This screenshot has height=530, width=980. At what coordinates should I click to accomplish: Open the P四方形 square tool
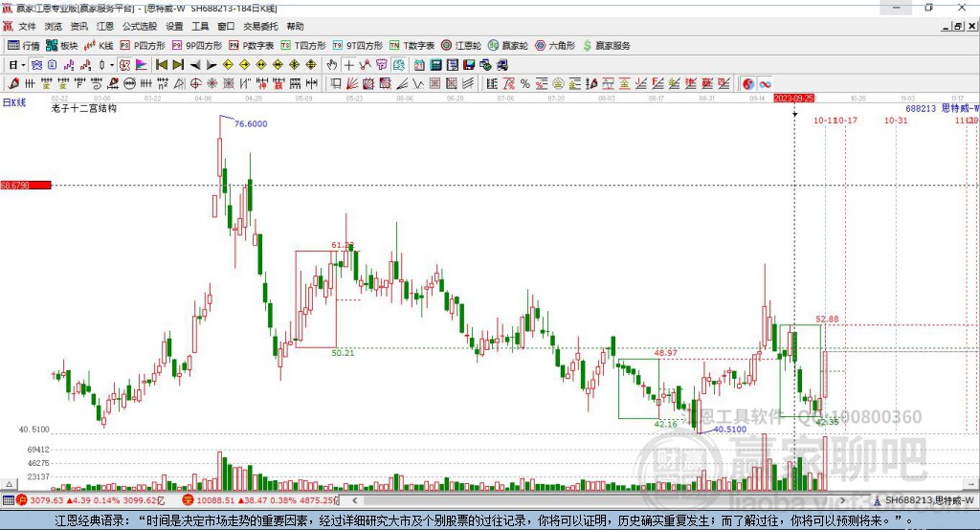[x=143, y=46]
